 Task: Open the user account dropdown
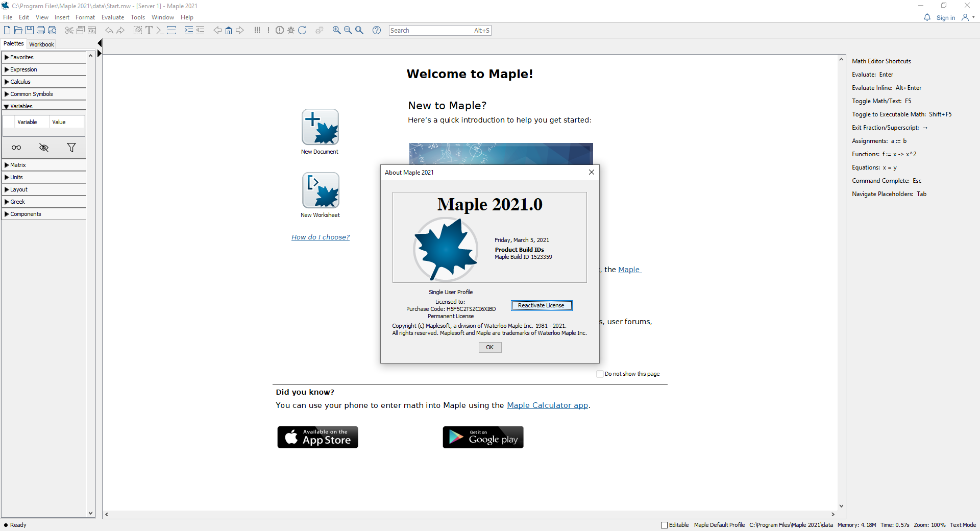(968, 17)
